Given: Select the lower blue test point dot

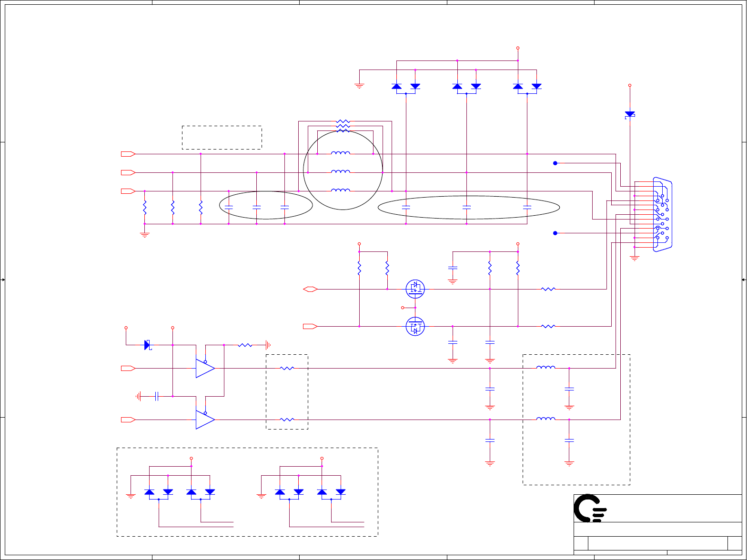Looking at the screenshot, I should point(555,233).
